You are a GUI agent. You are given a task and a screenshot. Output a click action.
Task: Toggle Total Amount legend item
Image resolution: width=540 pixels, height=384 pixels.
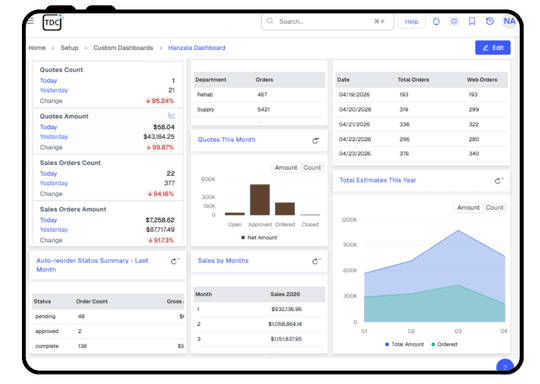coord(404,344)
